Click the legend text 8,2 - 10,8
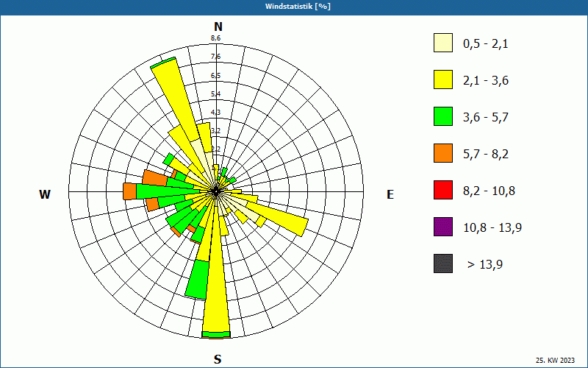588x368 pixels. (x=489, y=191)
